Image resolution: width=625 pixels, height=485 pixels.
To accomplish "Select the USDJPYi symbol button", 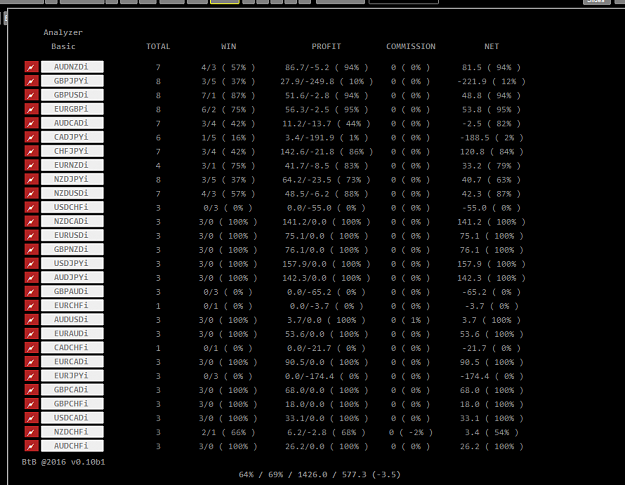I will click(x=72, y=263).
